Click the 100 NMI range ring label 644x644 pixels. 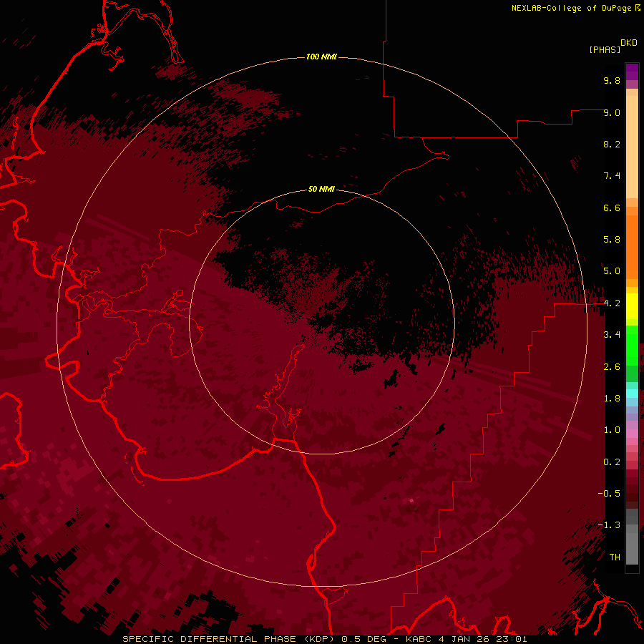click(321, 57)
